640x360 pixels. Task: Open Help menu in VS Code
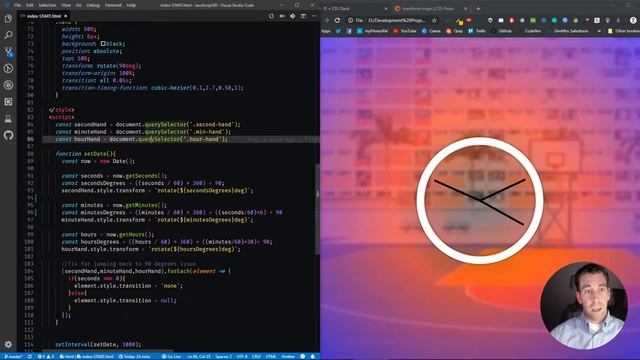[x=131, y=5]
